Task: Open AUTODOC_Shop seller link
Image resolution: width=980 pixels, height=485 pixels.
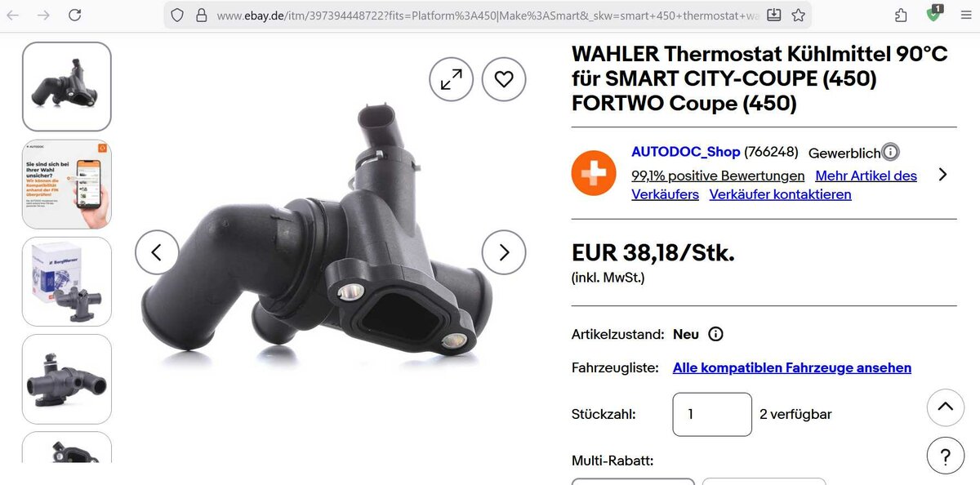Action: [686, 152]
